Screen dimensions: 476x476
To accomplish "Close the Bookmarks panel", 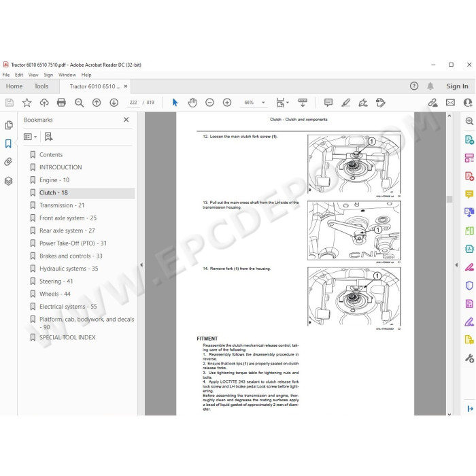I will pos(126,120).
